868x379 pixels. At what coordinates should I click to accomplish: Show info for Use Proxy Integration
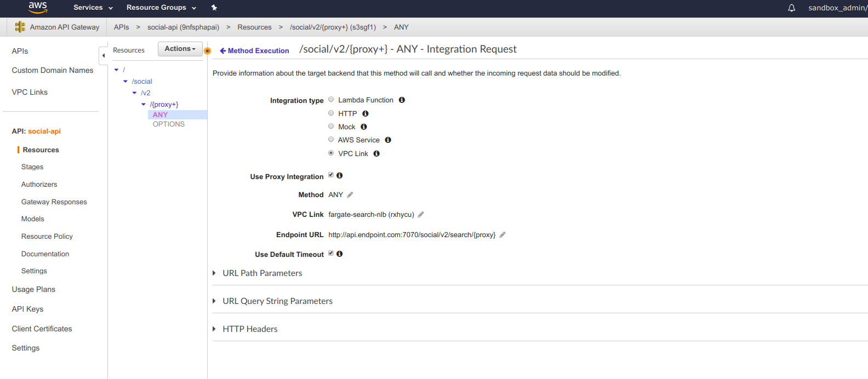point(340,176)
